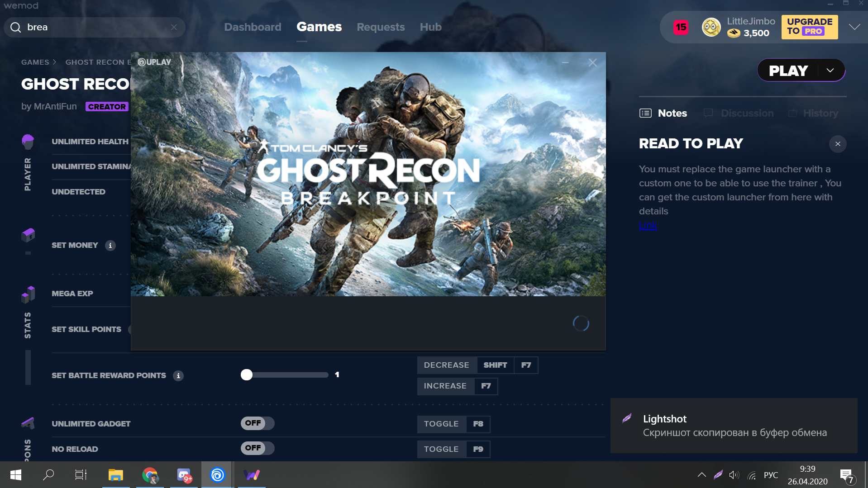Open volume control in tray

coord(734,475)
